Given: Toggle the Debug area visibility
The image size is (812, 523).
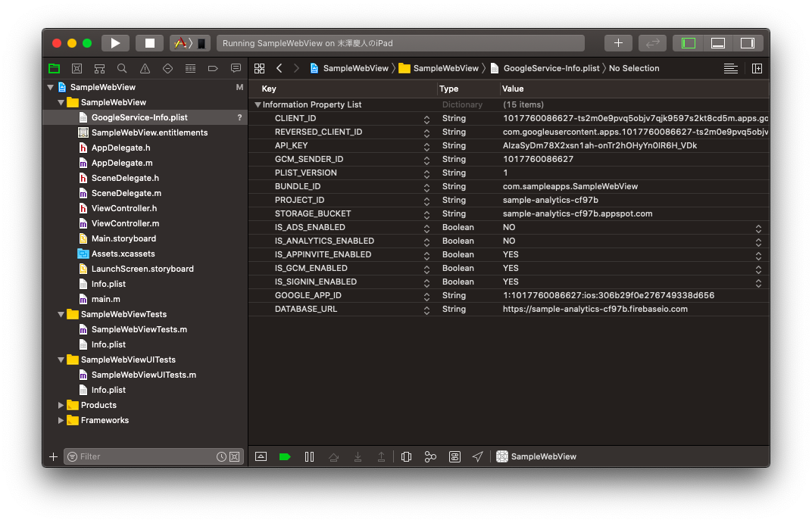Looking at the screenshot, I should click(x=718, y=43).
